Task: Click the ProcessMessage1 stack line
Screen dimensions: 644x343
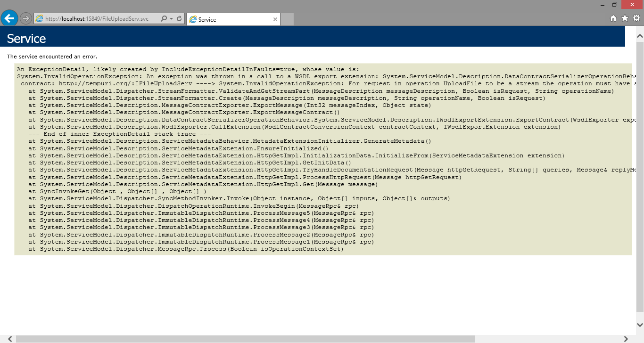Action: coord(201,242)
